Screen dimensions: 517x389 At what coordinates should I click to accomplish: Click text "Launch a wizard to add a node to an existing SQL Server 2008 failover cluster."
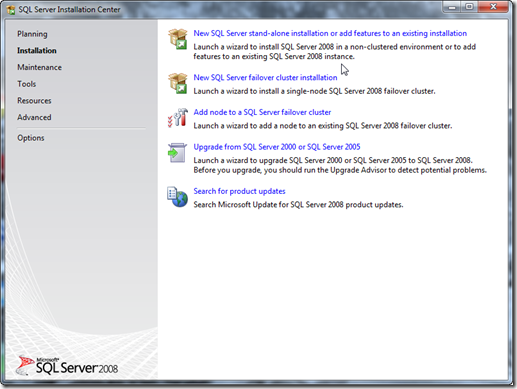(x=323, y=126)
